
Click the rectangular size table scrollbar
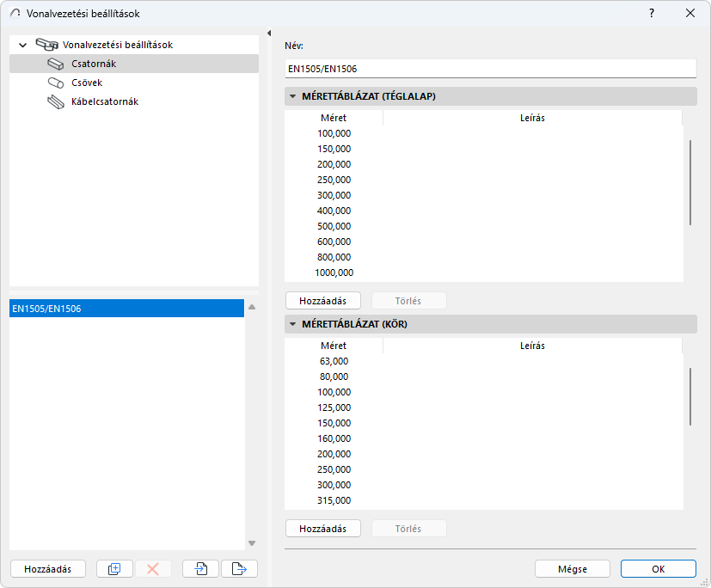[690, 181]
